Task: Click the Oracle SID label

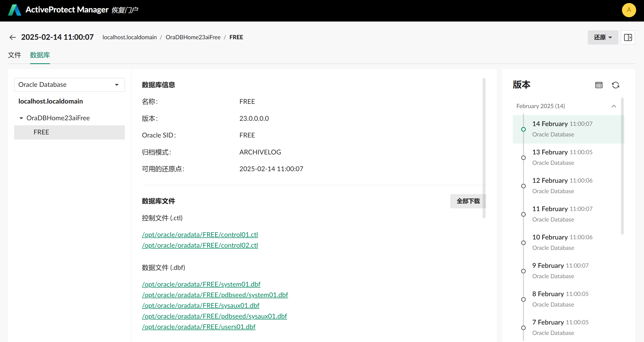Action: [x=159, y=135]
